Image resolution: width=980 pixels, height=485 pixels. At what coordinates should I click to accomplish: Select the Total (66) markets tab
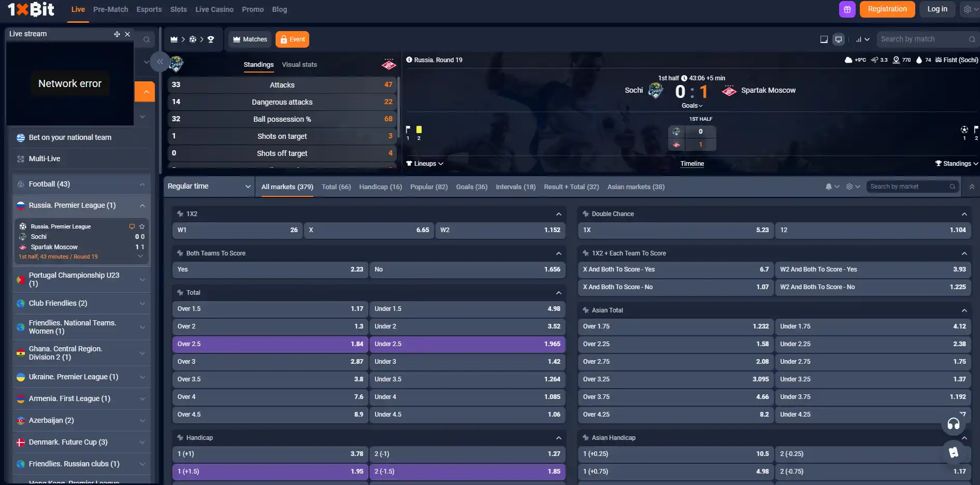[x=336, y=187]
